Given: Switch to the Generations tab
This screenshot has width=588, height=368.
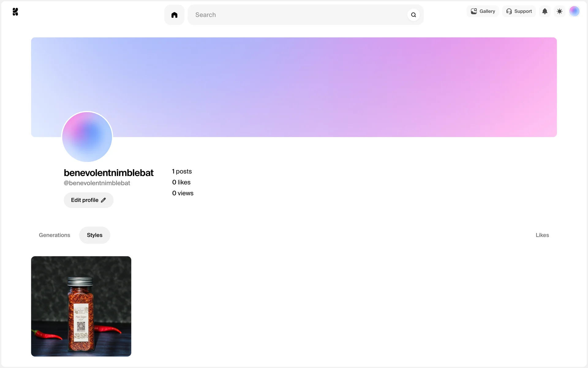Looking at the screenshot, I should pos(55,235).
